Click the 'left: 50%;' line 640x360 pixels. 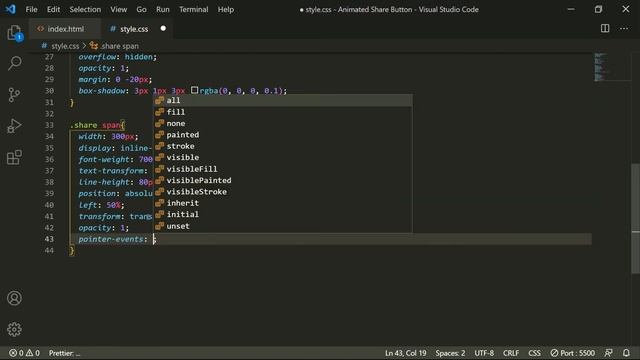point(102,205)
